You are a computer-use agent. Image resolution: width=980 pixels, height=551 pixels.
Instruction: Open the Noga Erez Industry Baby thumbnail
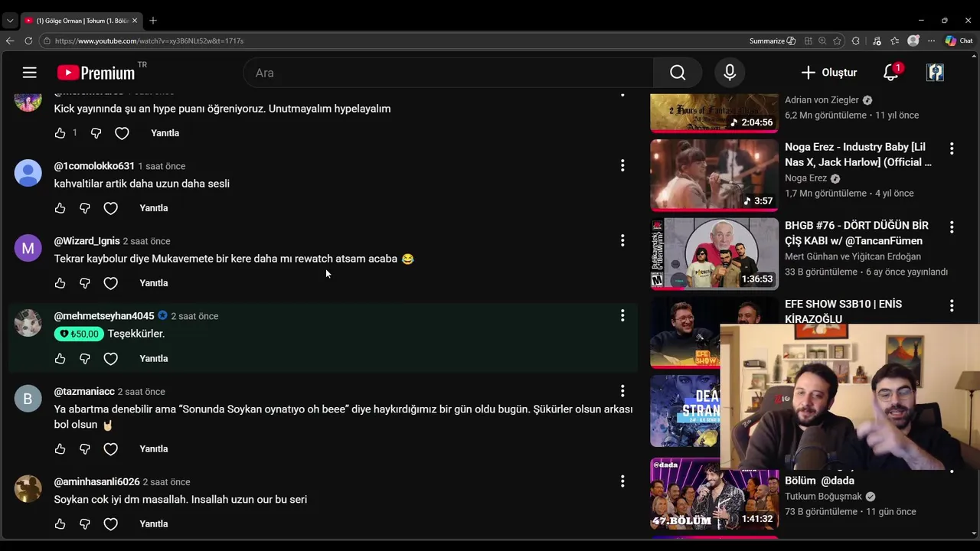tap(714, 175)
